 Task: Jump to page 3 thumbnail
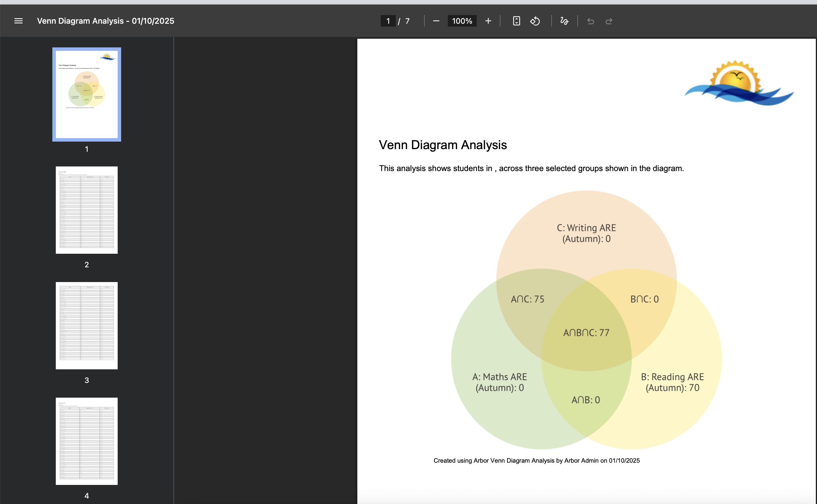point(87,325)
